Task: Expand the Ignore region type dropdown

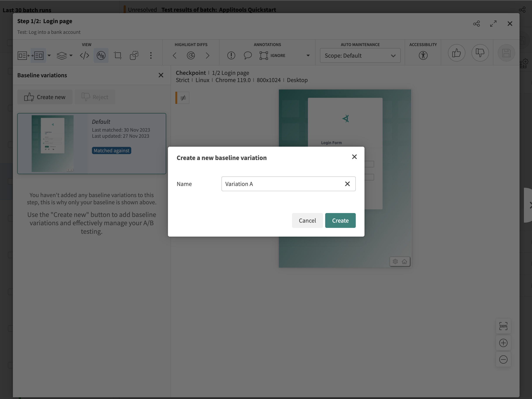Action: [308, 55]
